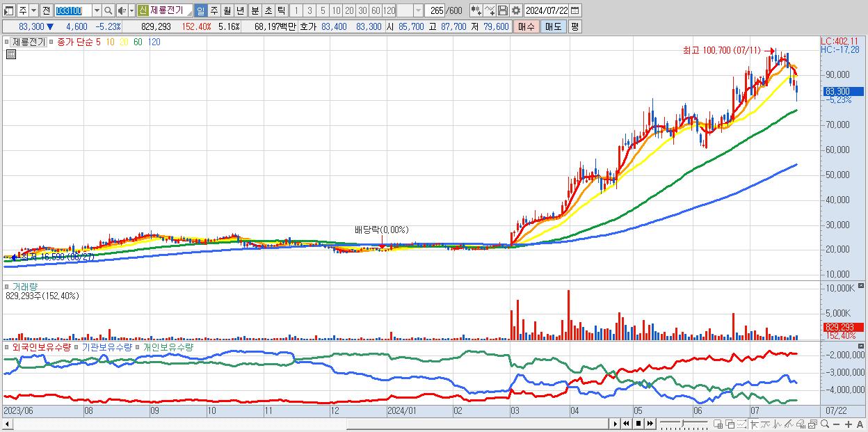Screen dimensions: 868x432
Task: Click the overlapping windows icon in bottom toolbar
Action: [x=730, y=424]
